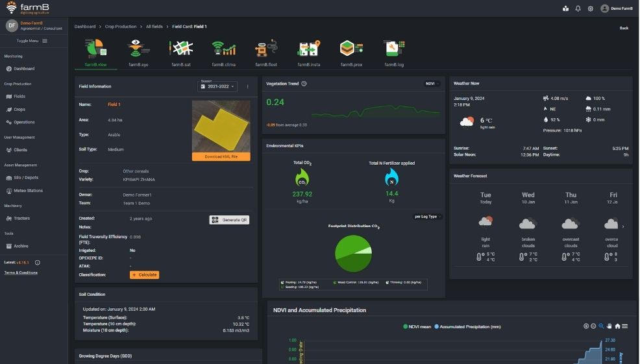640x364 pixels.
Task: Click the Vegetation Trend help question icon
Action: [x=304, y=84]
